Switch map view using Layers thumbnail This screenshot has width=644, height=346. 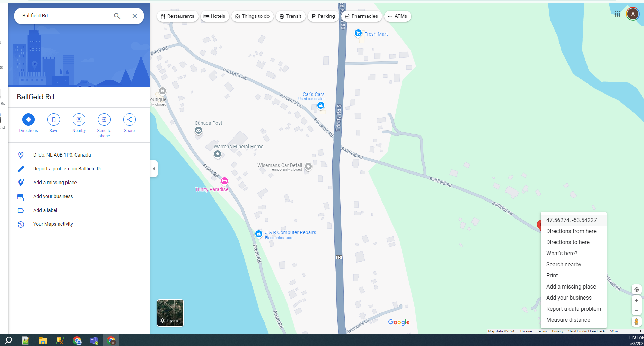coord(170,313)
